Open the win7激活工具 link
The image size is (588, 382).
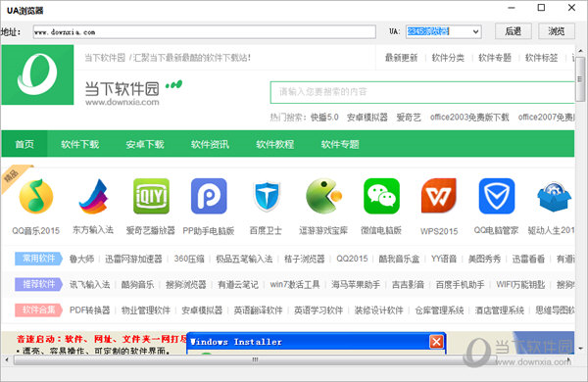point(295,284)
